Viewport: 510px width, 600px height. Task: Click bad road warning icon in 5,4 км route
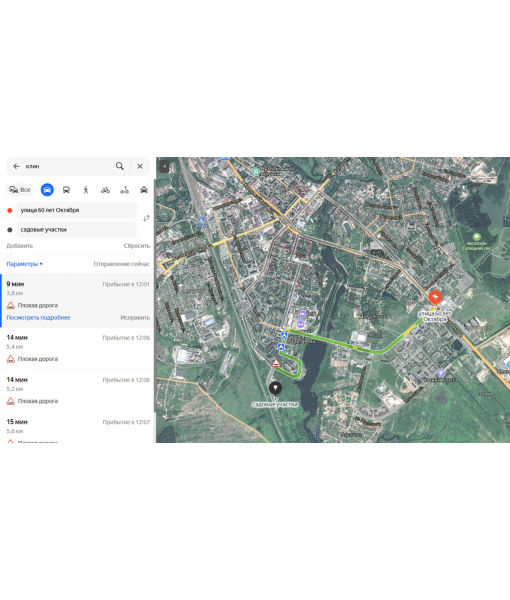click(x=11, y=359)
